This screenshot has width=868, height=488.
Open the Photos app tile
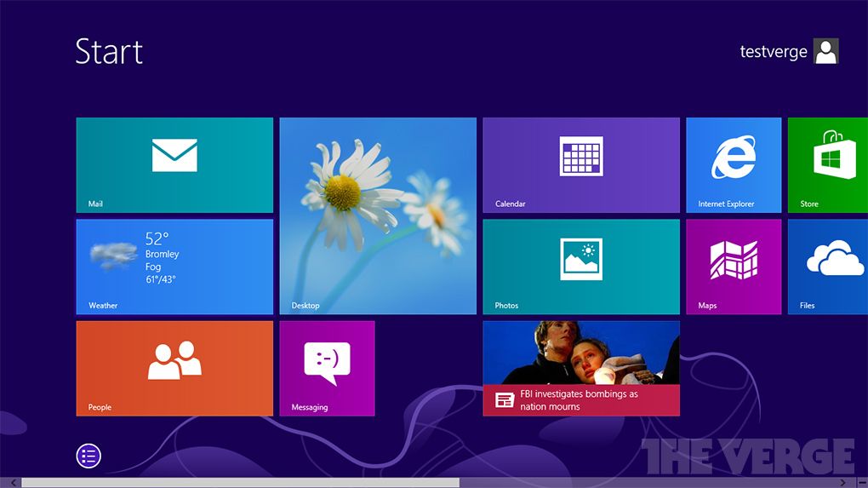(581, 267)
